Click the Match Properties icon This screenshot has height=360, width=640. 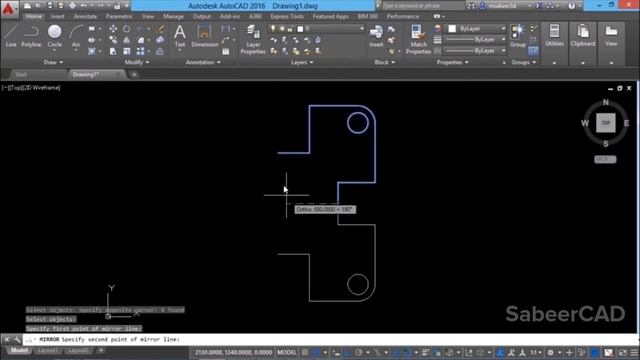418,39
